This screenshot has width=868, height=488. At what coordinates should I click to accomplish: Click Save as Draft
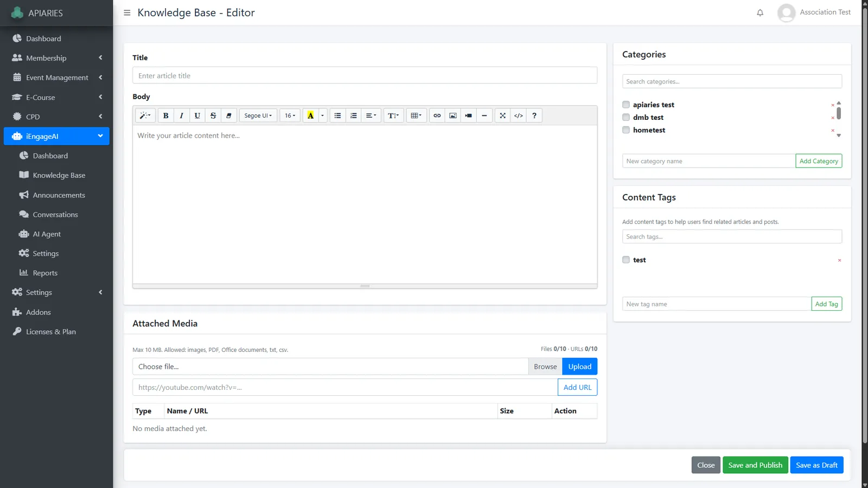(816, 465)
